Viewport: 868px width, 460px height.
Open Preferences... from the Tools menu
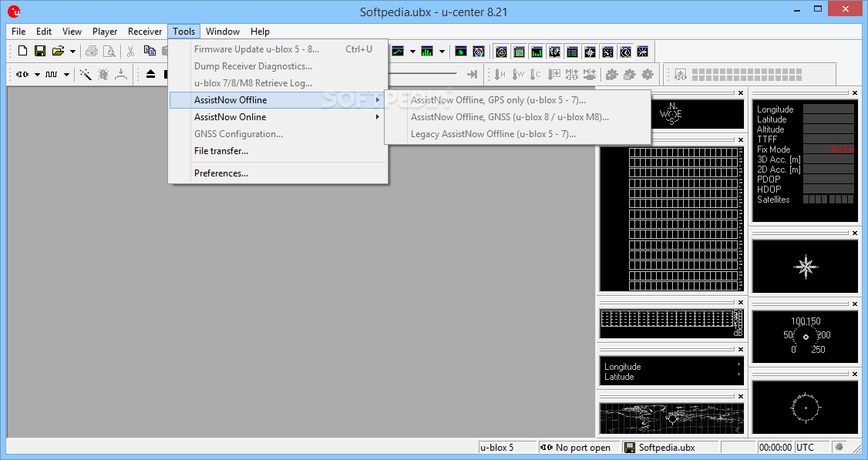pyautogui.click(x=278, y=173)
